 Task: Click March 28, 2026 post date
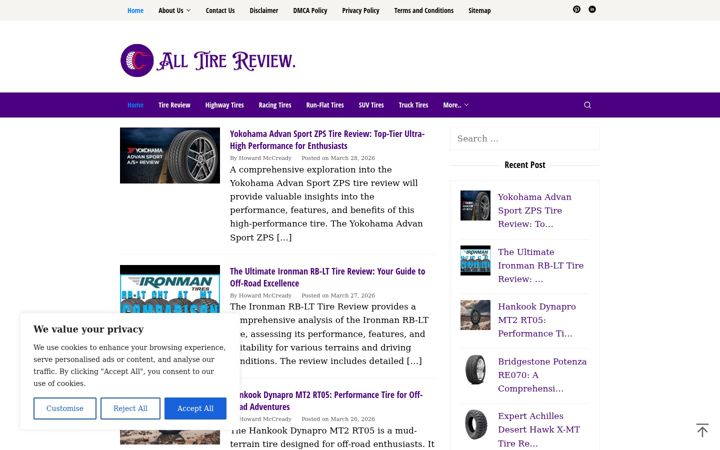click(353, 158)
